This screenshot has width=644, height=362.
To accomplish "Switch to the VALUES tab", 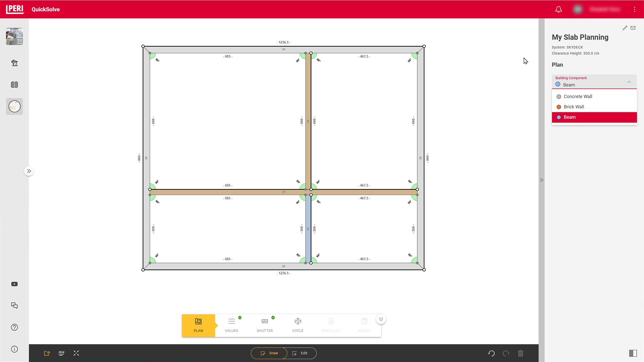I will [231, 325].
